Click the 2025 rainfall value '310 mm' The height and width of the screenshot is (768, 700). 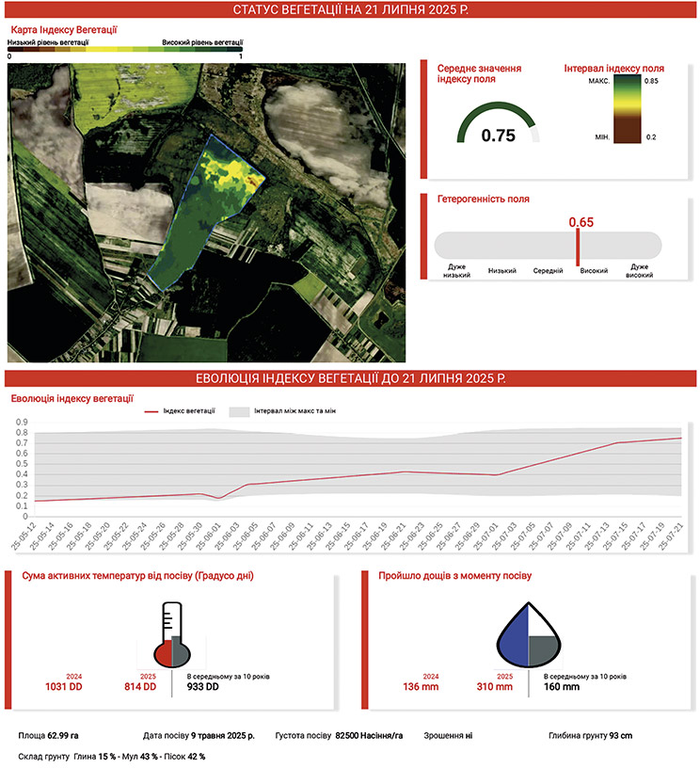(x=495, y=688)
